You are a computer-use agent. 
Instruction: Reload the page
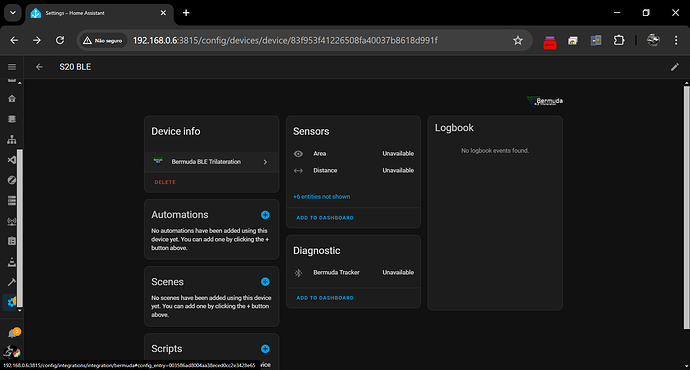60,40
